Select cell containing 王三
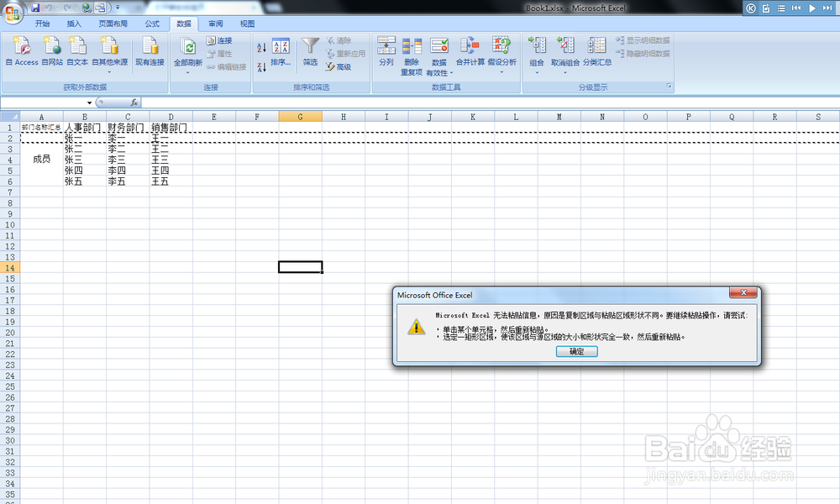 171,160
